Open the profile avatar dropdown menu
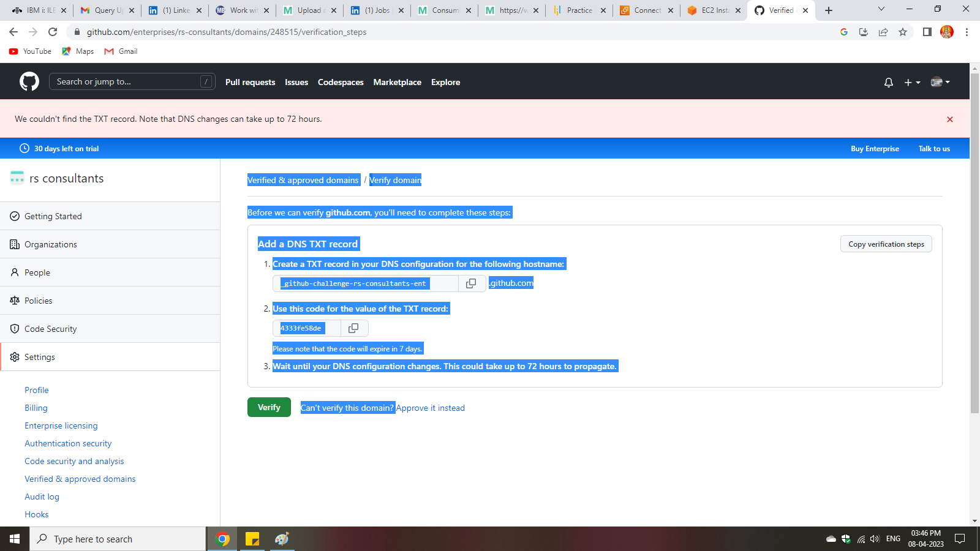Viewport: 980px width, 551px height. tap(938, 81)
